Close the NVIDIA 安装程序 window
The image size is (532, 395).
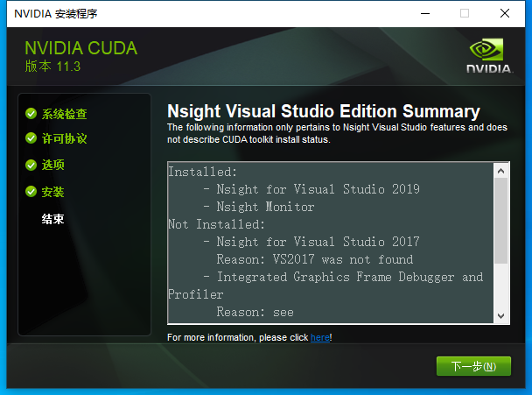coord(505,14)
